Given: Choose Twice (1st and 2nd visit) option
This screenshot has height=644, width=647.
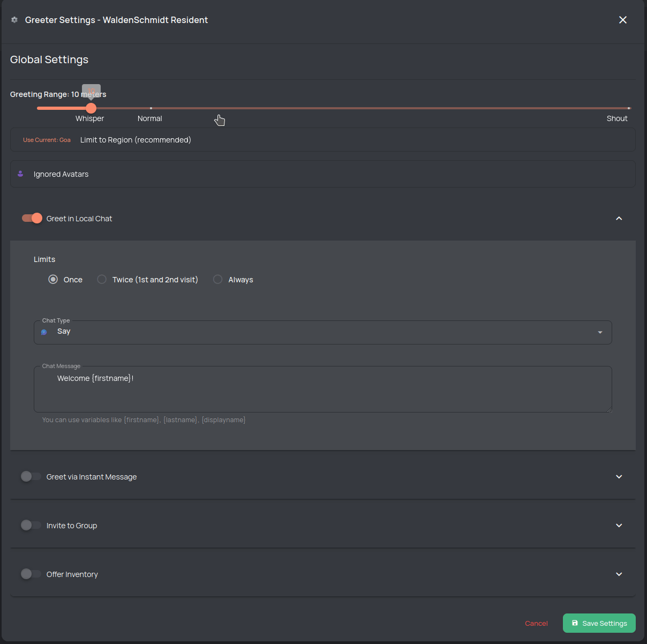Looking at the screenshot, I should pyautogui.click(x=102, y=279).
